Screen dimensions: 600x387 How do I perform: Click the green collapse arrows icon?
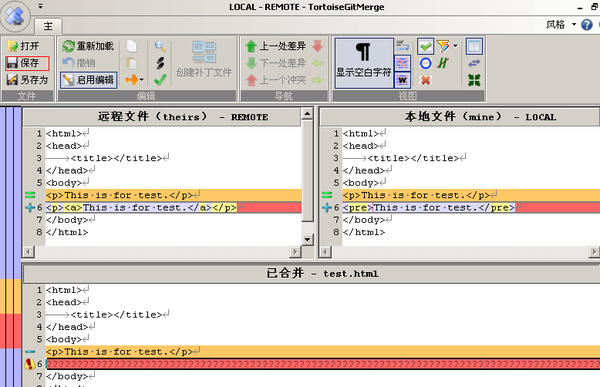pyautogui.click(x=474, y=80)
